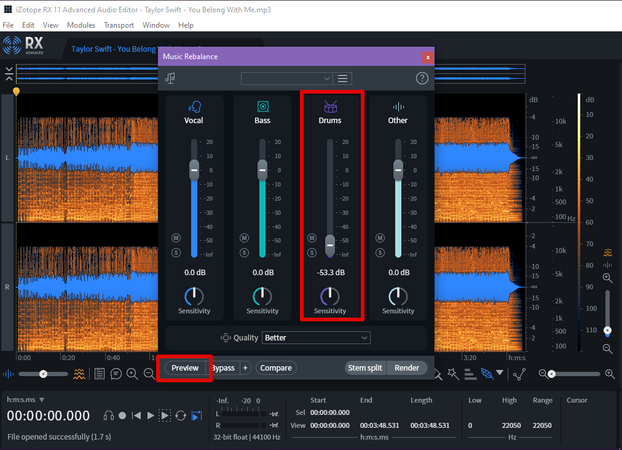Viewport: 622px width, 450px height.
Task: Solo the Bass stem
Action: click(x=244, y=252)
